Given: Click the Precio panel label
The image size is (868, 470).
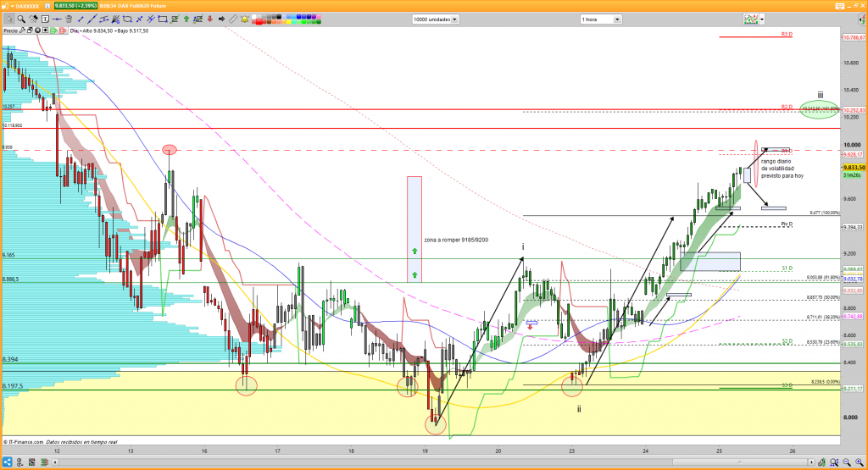Looking at the screenshot, I should pos(10,30).
